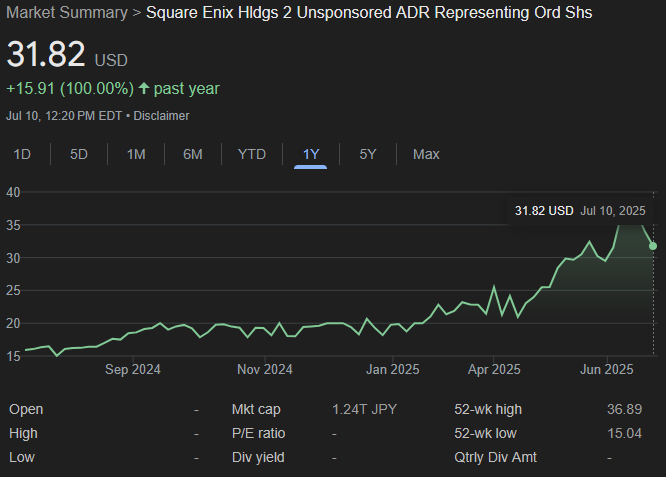Show the 6M chart range

(x=192, y=154)
